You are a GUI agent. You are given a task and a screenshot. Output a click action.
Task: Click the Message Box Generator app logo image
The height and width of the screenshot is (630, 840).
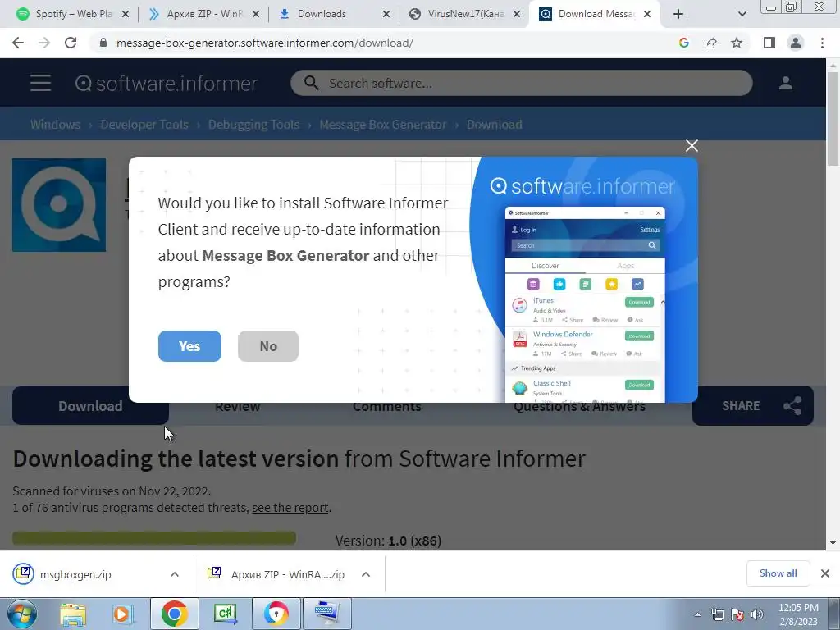(59, 204)
